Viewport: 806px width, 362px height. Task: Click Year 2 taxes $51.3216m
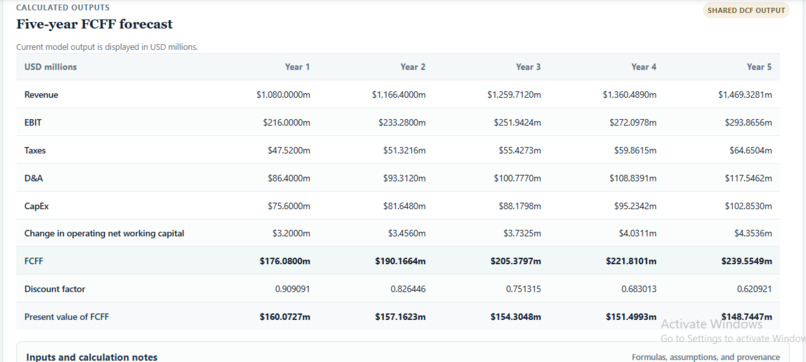[405, 151]
